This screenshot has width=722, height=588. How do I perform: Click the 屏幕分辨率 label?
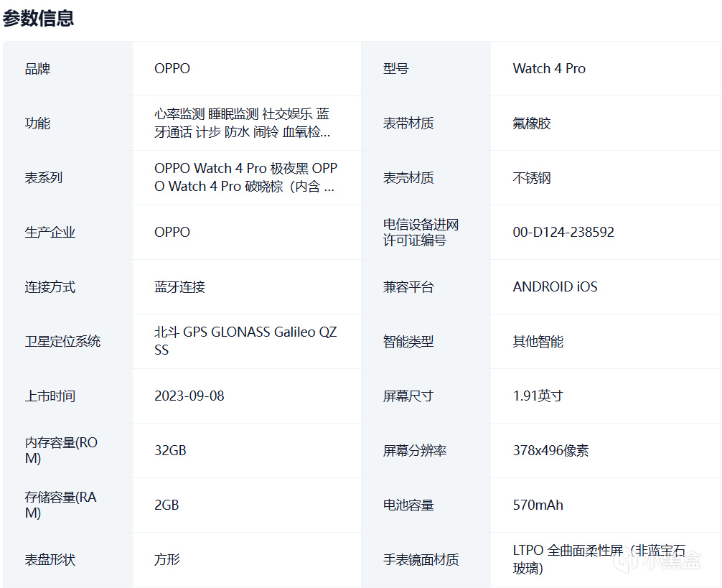415,450
